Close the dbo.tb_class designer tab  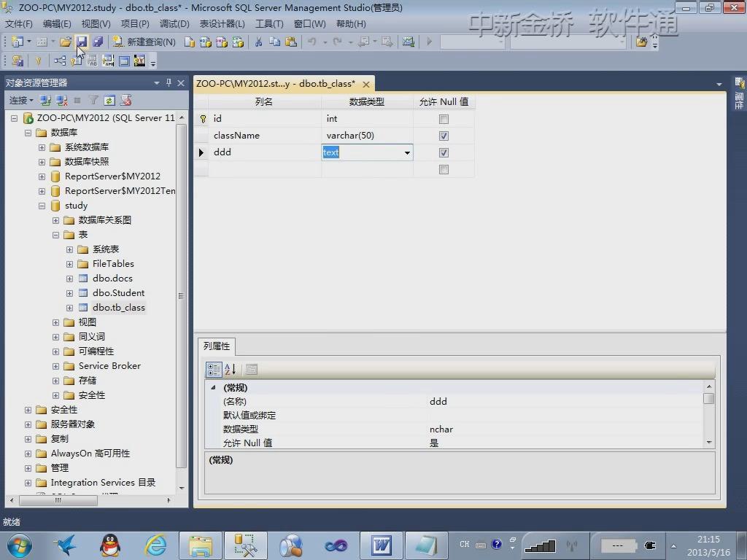(x=366, y=85)
